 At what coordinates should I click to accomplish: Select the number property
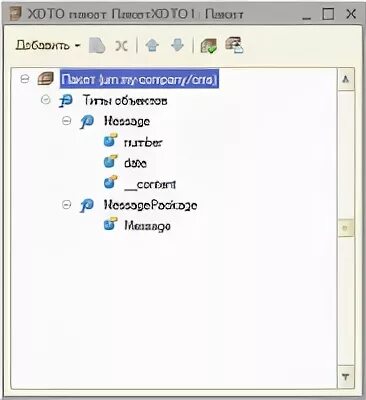(x=143, y=143)
